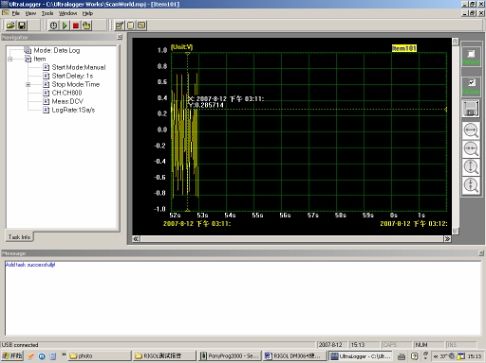Switch to the Task Info tab

[x=19, y=237]
